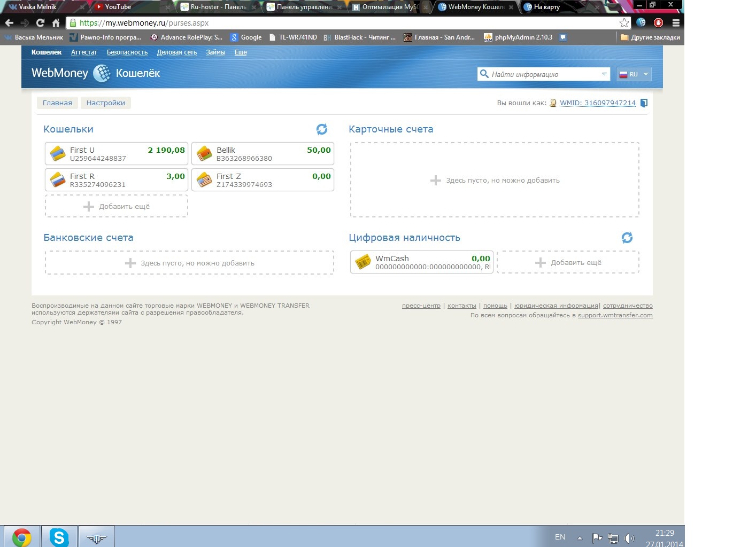Screen dimensions: 756x547
Task: Click the WmCash 0,00 balance
Action: tap(481, 259)
